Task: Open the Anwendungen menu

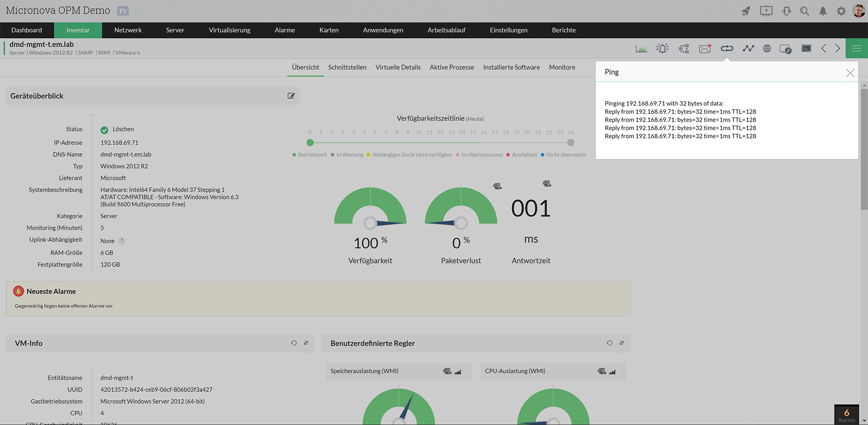Action: pyautogui.click(x=383, y=30)
